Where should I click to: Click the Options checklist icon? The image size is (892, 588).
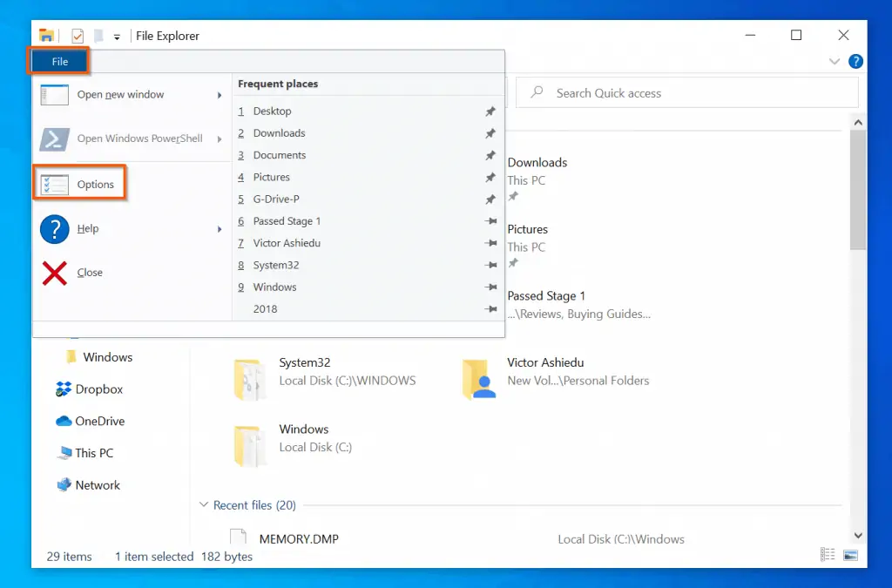coord(55,185)
